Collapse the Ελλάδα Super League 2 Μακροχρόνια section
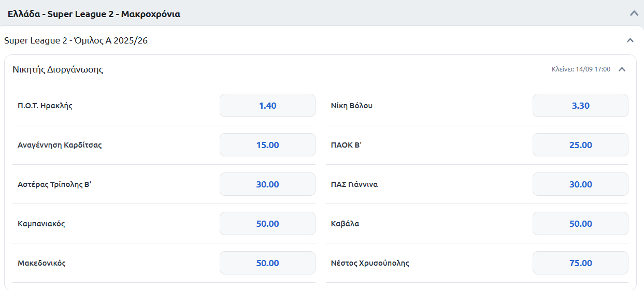The image size is (644, 290). [634, 13]
